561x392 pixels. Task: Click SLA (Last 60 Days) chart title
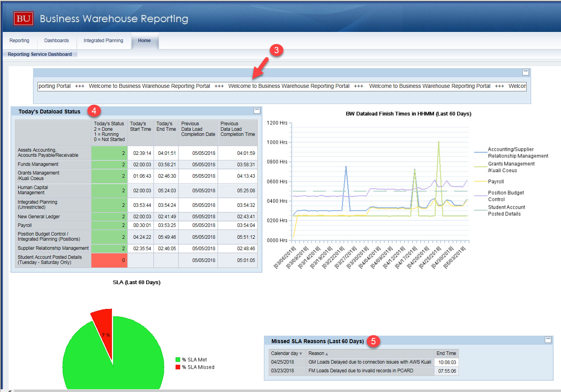click(x=136, y=282)
